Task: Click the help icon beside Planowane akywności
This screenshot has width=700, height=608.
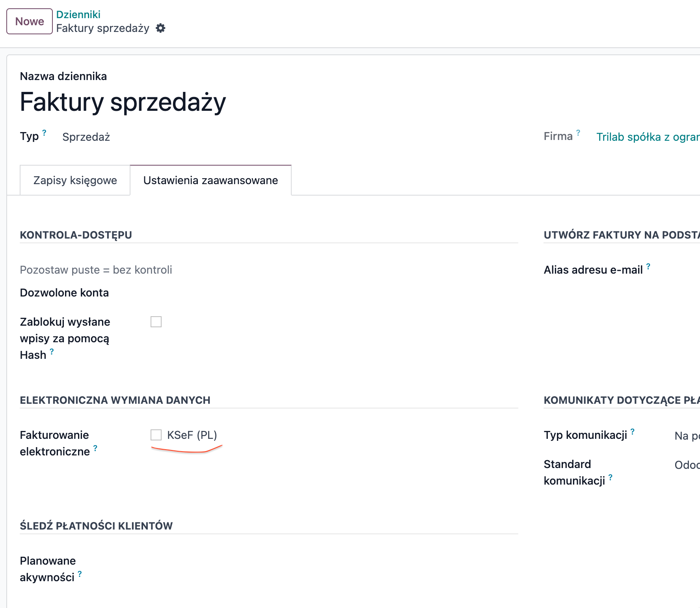Action: coord(80,574)
